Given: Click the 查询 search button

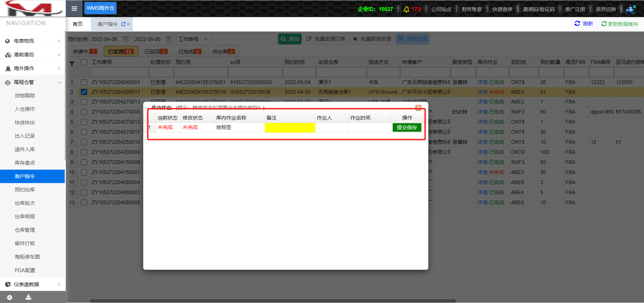Looking at the screenshot, I should click(290, 39).
